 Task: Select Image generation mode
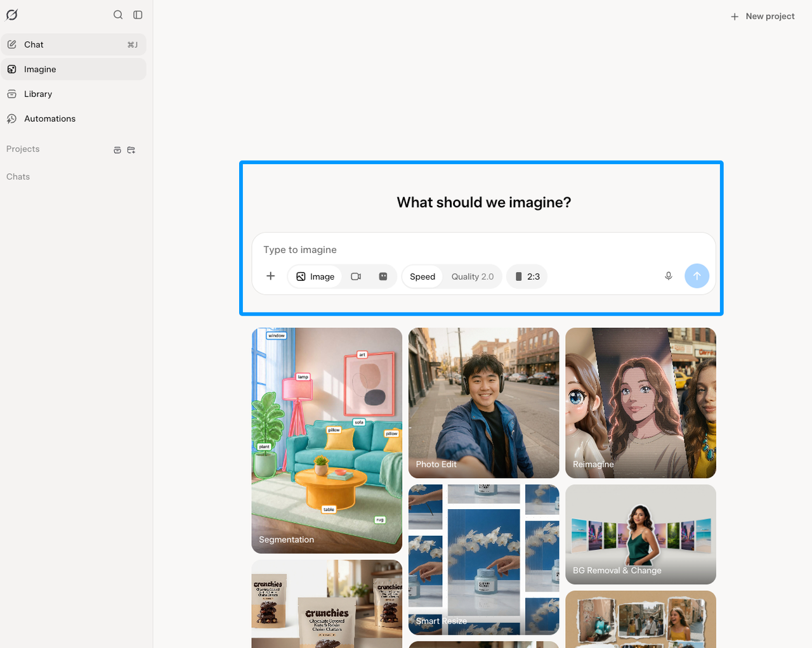pyautogui.click(x=315, y=276)
